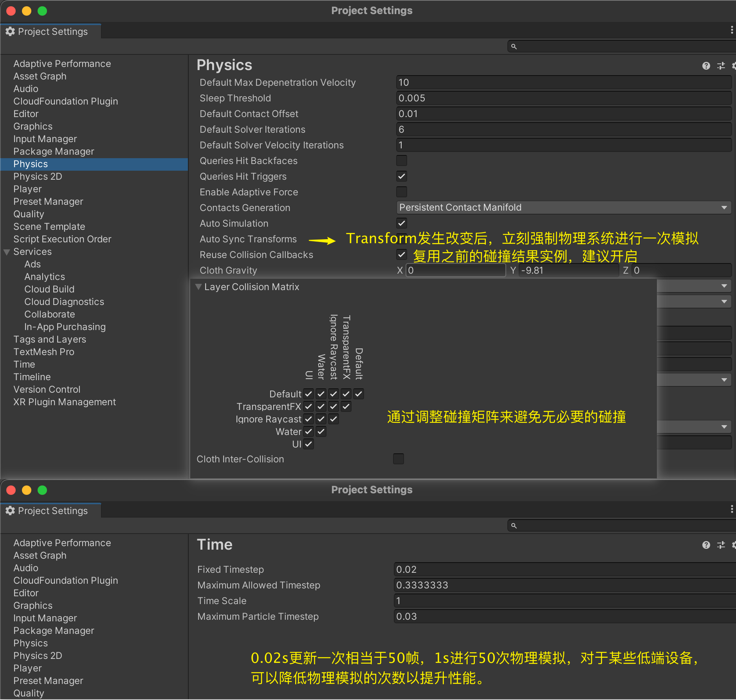Open the bottom window's three-dot options menu
Viewport: 736px width, 700px height.
[731, 509]
